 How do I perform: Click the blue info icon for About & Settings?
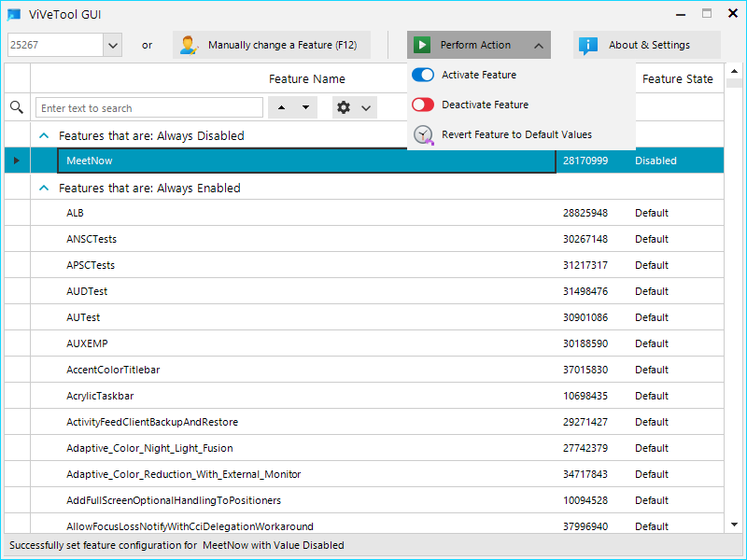[588, 45]
